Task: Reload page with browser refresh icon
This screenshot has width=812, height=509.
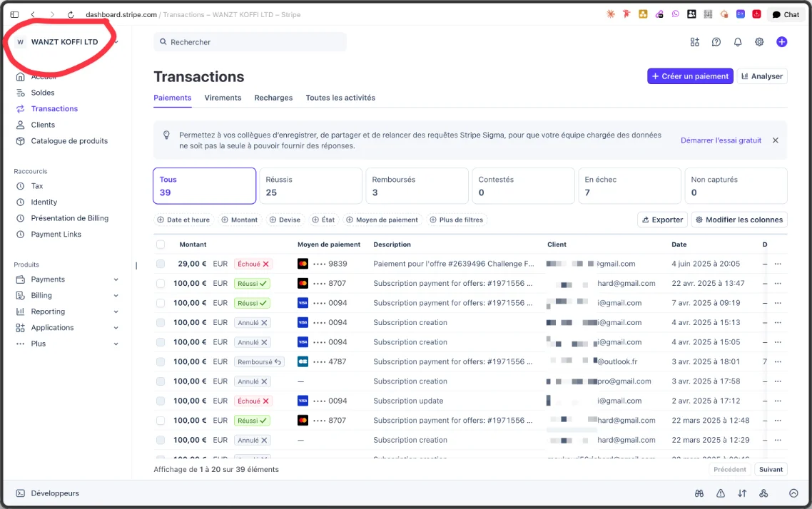Action: [x=71, y=14]
